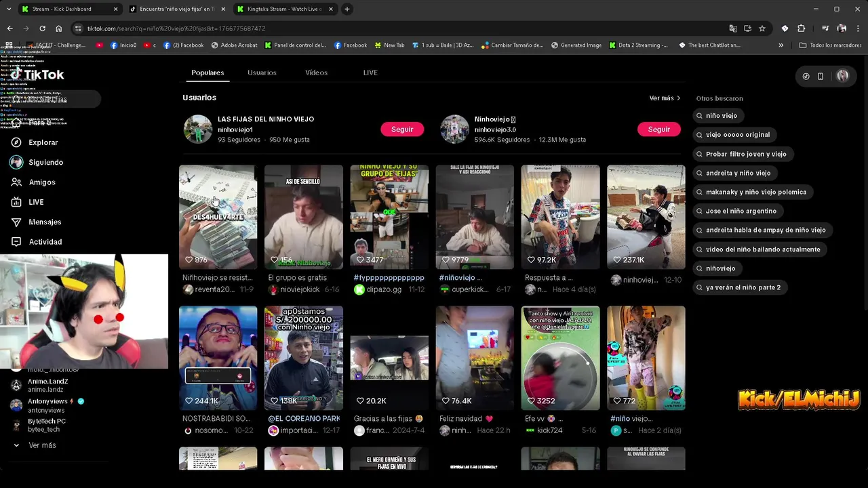Open the Mensajes inbox
Screen dimensions: 868x488
[x=37, y=222]
